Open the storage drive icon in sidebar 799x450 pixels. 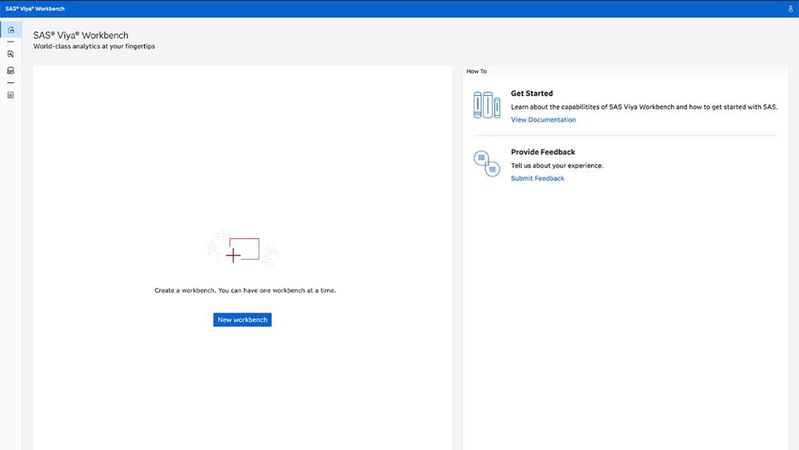(11, 70)
